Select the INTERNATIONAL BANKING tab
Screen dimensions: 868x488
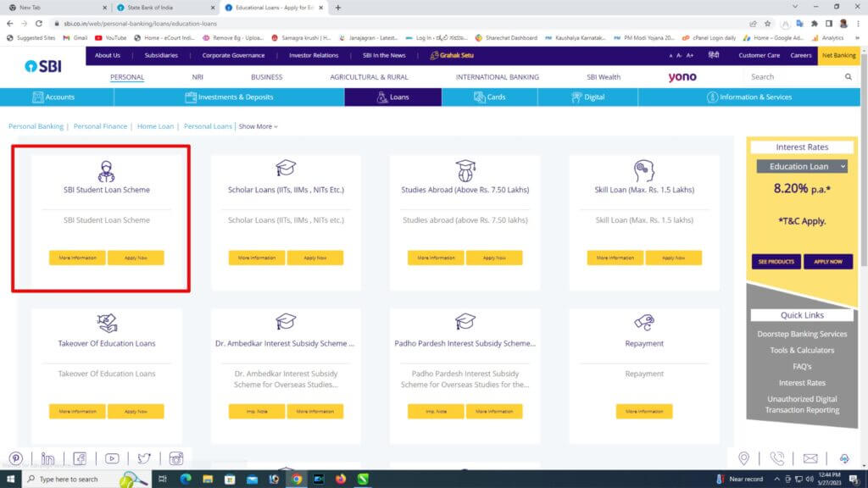[x=497, y=77]
